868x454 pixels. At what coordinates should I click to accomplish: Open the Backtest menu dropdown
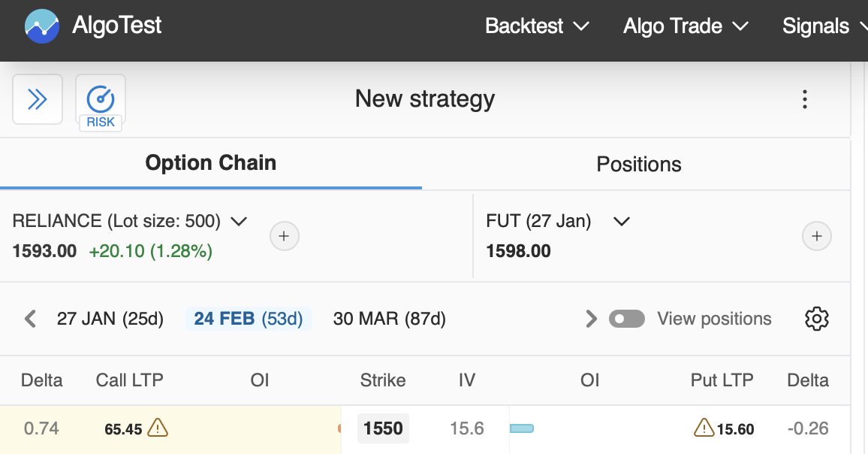click(x=537, y=26)
